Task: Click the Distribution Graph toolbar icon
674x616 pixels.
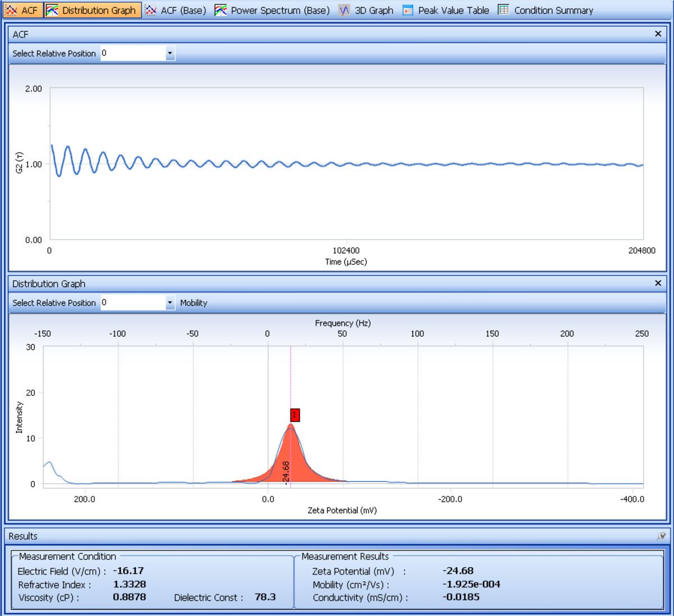Action: (52, 10)
